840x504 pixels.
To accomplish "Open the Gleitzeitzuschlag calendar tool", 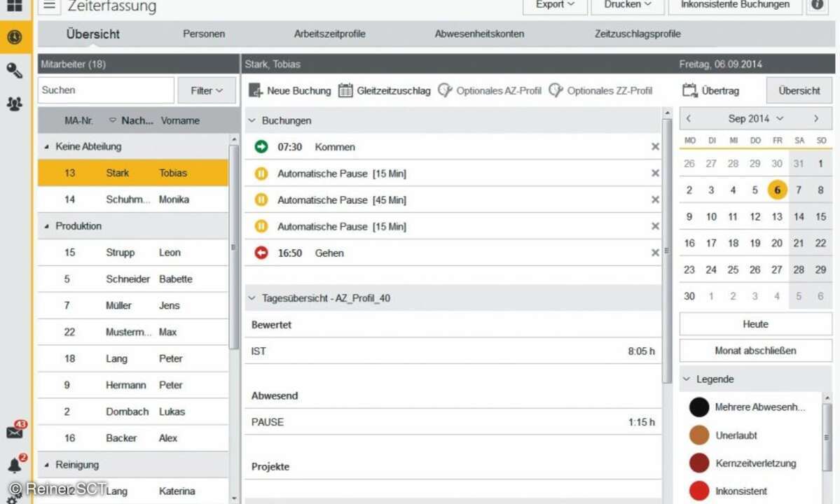I will [384, 91].
